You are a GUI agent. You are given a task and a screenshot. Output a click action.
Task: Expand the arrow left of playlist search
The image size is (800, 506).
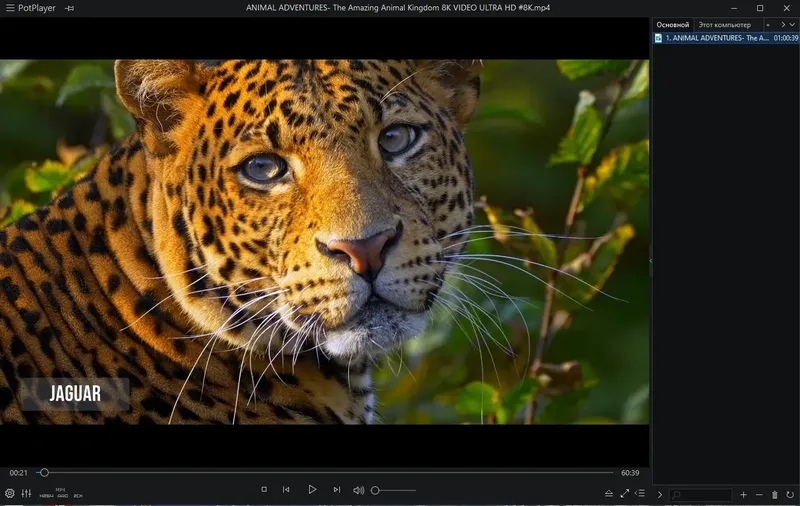tap(660, 495)
